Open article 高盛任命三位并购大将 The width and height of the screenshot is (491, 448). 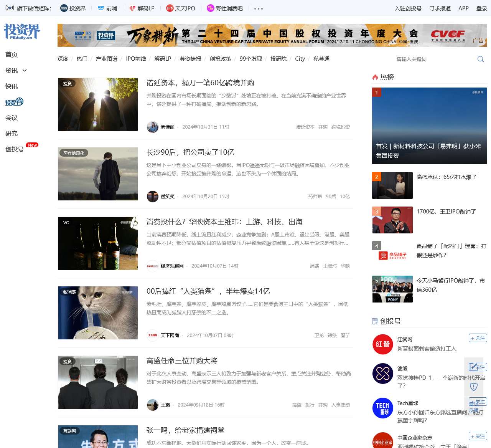182,361
